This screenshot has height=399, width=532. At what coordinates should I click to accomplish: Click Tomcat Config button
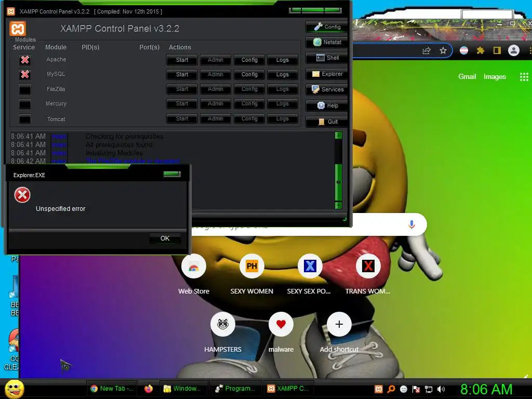(x=249, y=119)
